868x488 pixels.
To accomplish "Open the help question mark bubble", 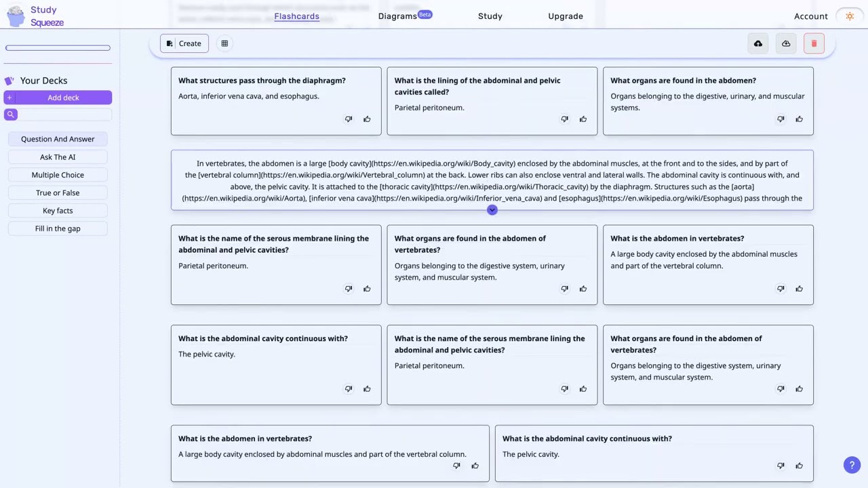I will [x=852, y=465].
